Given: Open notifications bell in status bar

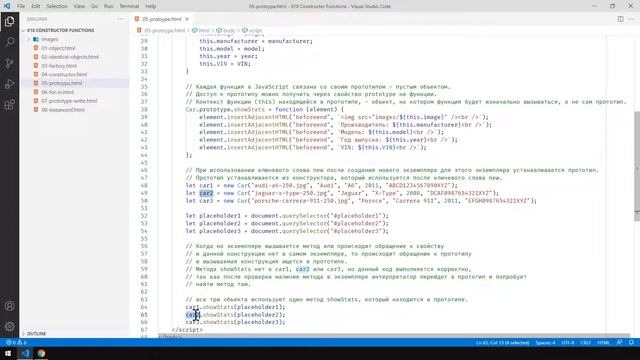Looking at the screenshot, I should (x=631, y=342).
